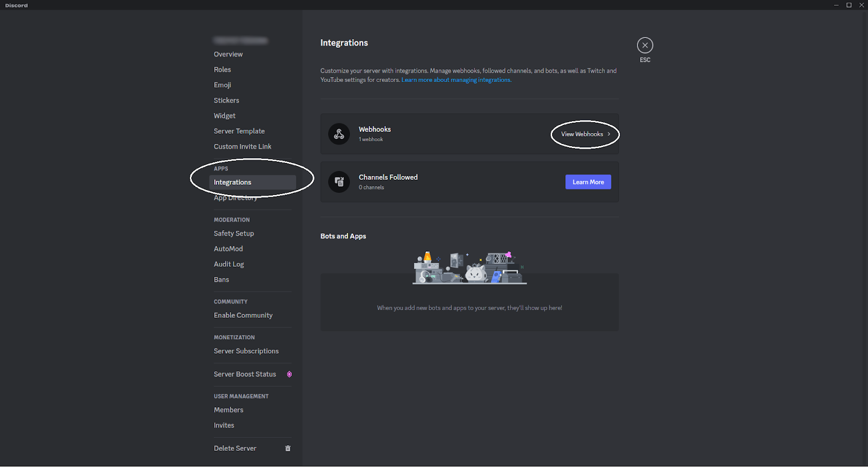Select the Integrations sidebar item

pyautogui.click(x=233, y=182)
